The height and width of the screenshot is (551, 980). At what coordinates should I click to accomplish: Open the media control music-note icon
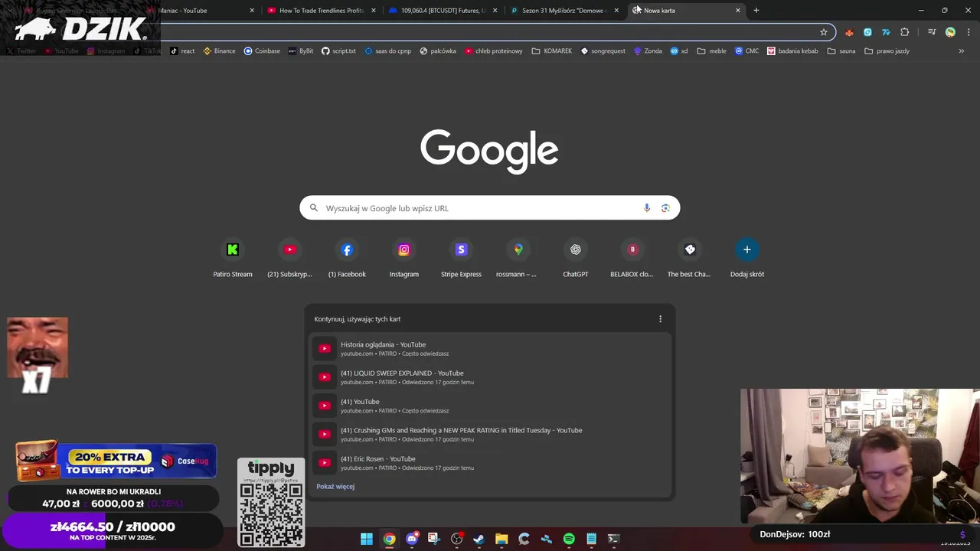(932, 32)
